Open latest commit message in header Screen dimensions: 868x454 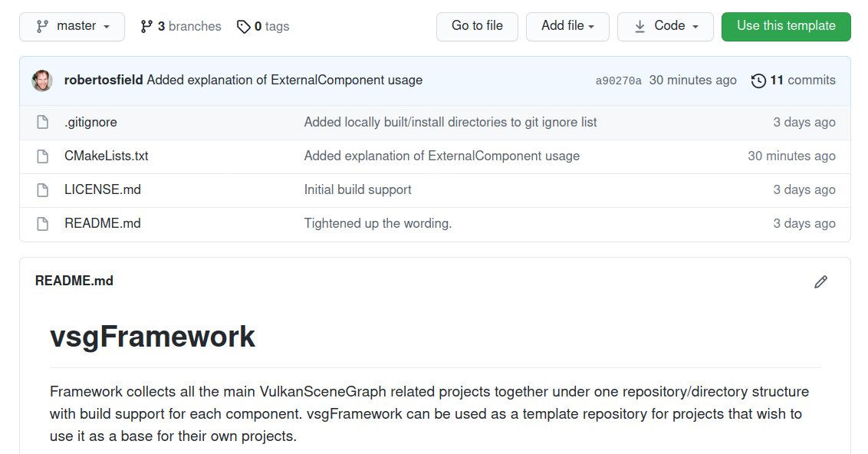coord(284,80)
